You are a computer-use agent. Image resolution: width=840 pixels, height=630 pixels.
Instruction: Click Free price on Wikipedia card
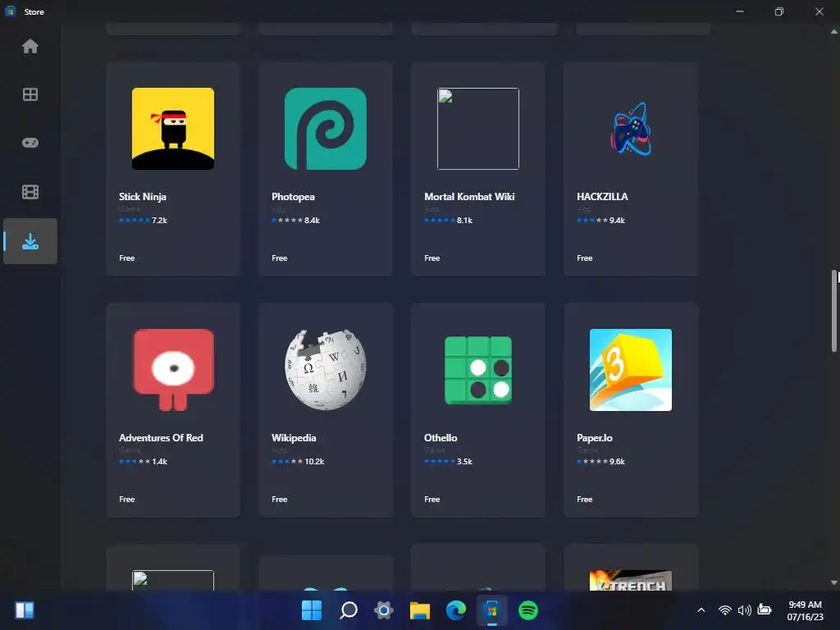click(280, 500)
